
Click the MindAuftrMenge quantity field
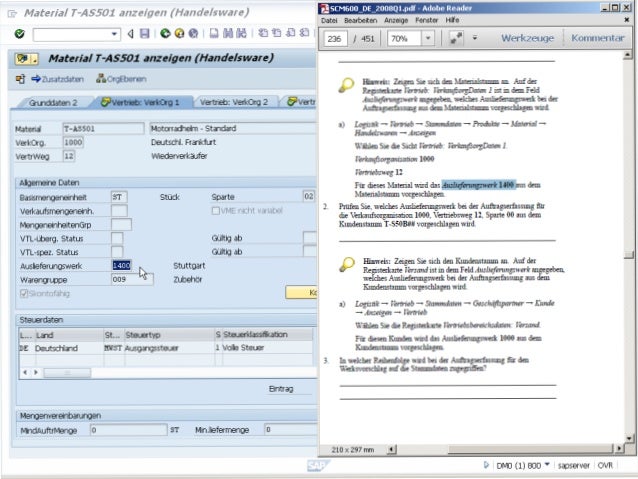(x=129, y=430)
